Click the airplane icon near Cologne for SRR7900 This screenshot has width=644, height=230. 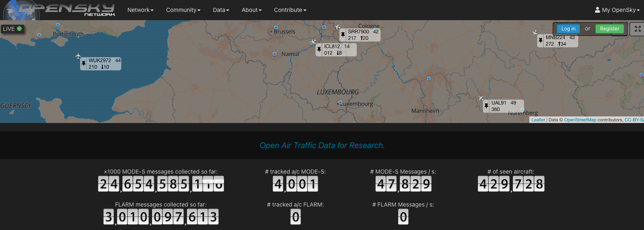pos(337,27)
